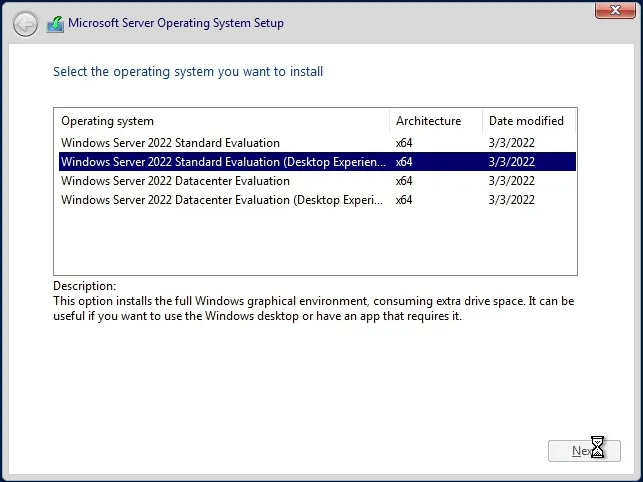
Task: Click the 'Select the operating system' heading
Action: click(188, 72)
